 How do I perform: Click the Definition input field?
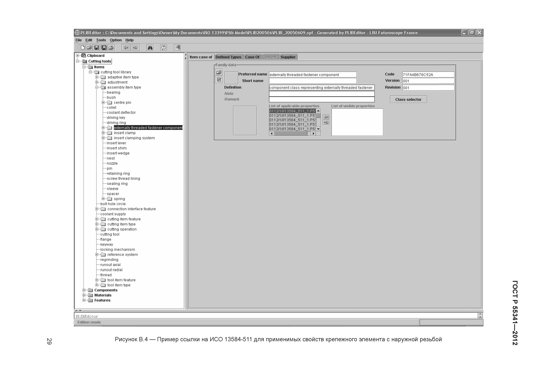[322, 88]
